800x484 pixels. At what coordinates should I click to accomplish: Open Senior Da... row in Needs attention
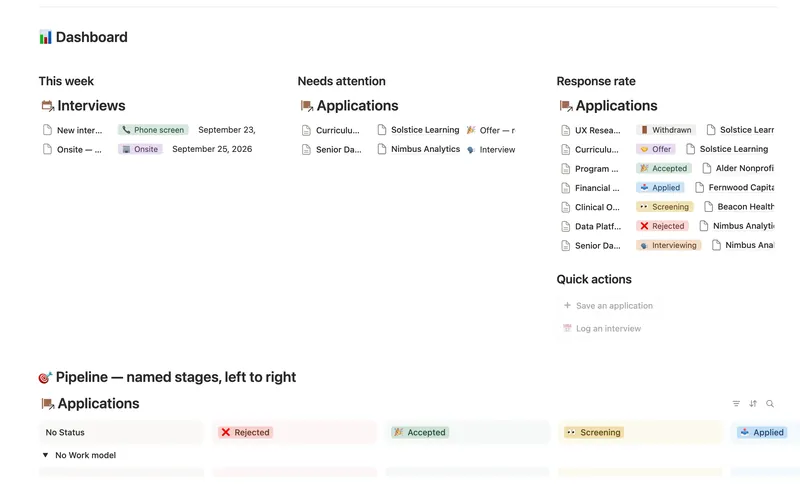pos(338,149)
